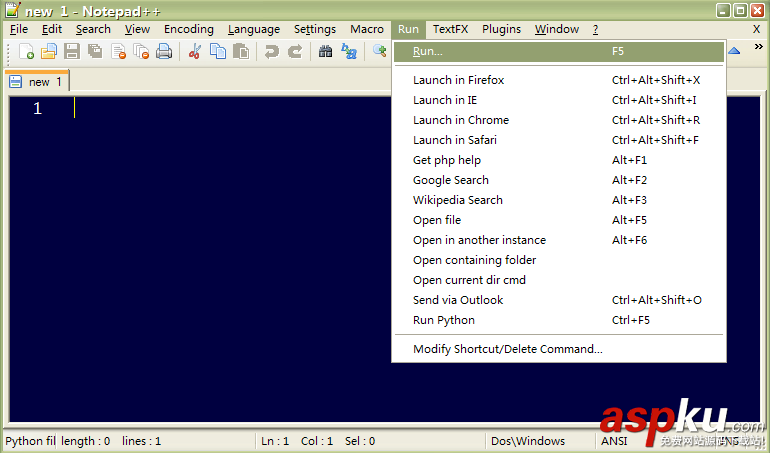The width and height of the screenshot is (770, 453).
Task: Click the Save All toolbar icon
Action: (95, 51)
